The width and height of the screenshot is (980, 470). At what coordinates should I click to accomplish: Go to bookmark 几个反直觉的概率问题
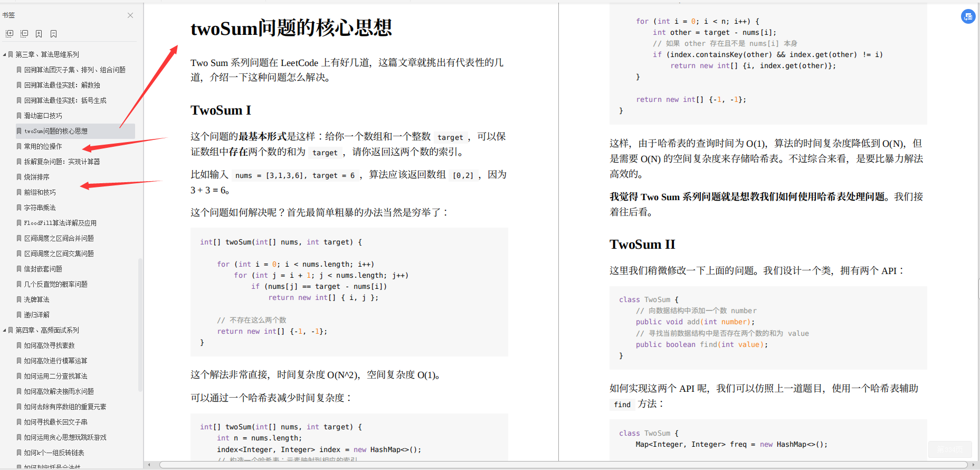55,284
